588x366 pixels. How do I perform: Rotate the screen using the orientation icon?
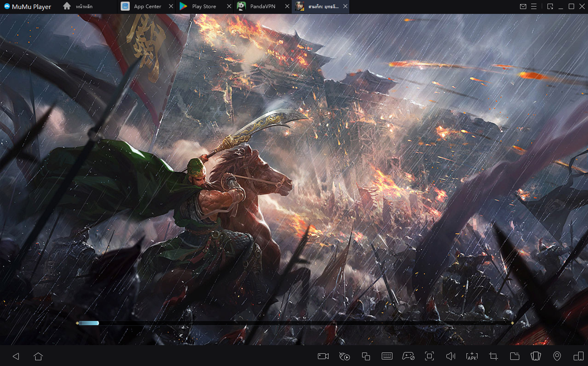pyautogui.click(x=578, y=356)
